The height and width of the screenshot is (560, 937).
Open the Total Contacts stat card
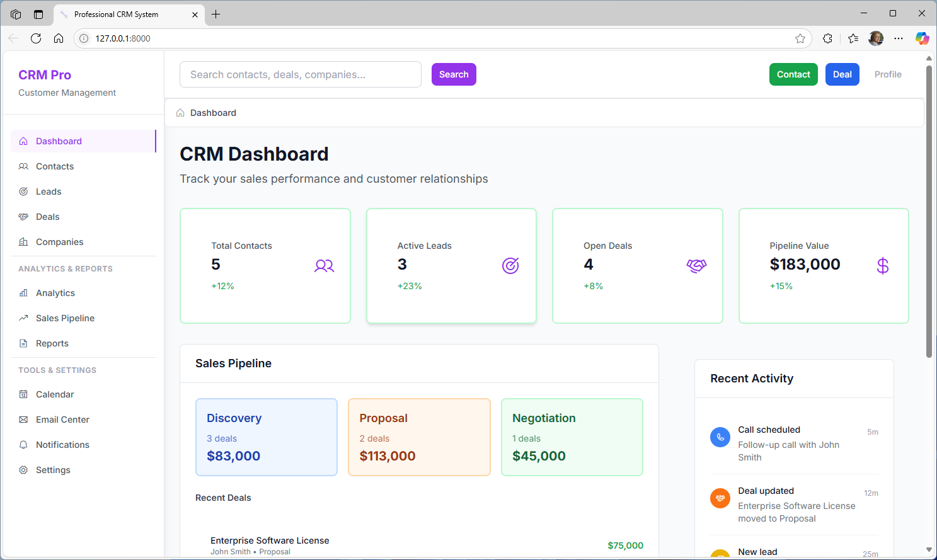click(265, 266)
